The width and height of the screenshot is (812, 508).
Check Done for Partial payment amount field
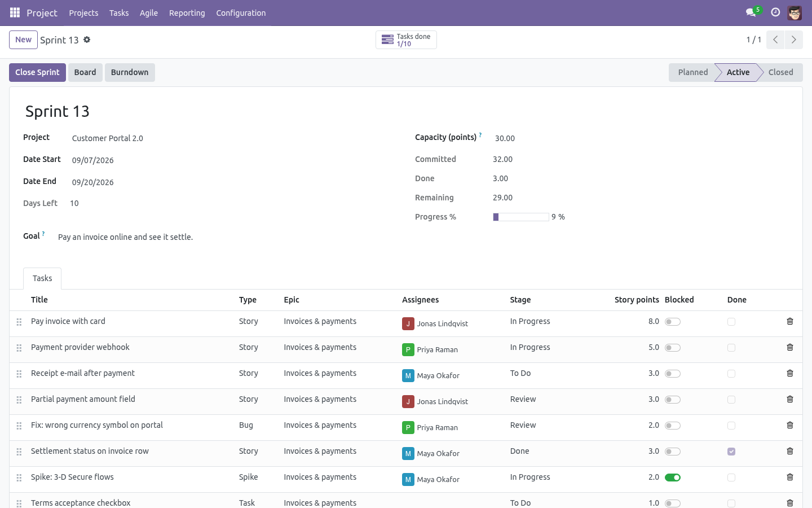point(731,400)
